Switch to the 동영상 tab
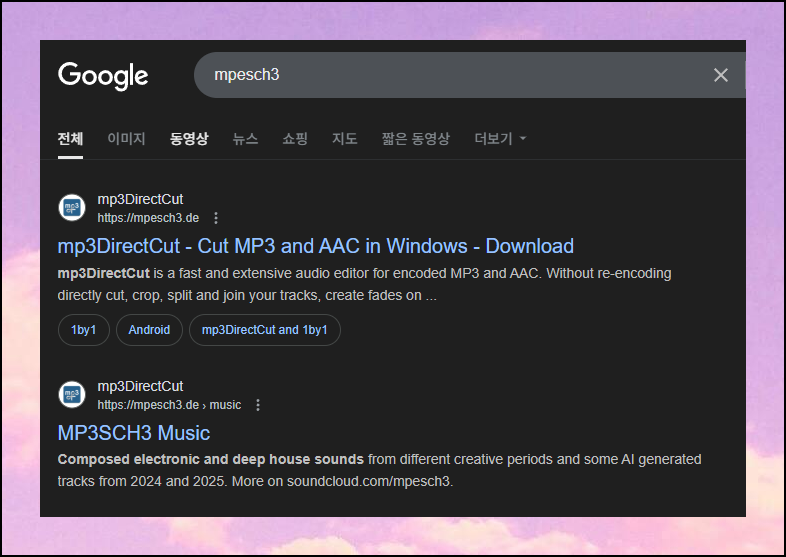 189,138
